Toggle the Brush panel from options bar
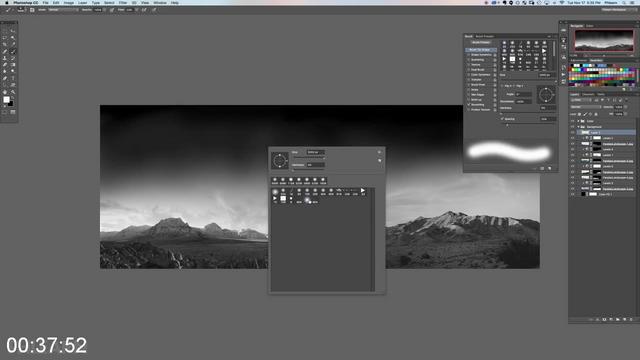640x360 pixels. [x=32, y=10]
